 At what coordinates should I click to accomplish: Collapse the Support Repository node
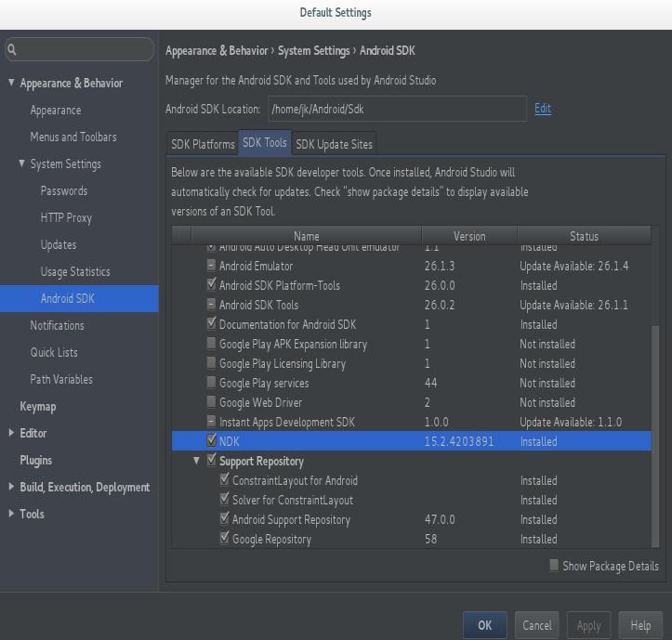coord(196,461)
